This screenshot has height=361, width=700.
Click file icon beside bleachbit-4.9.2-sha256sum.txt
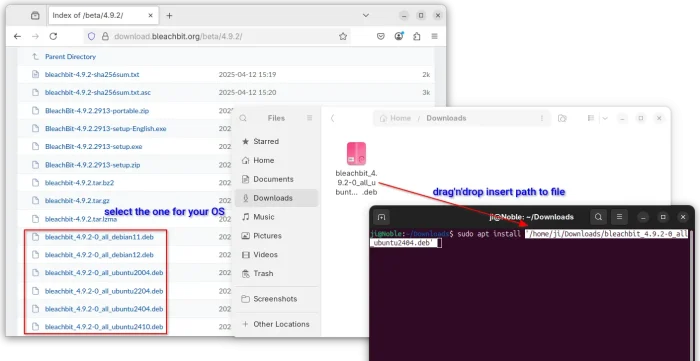[x=35, y=75]
